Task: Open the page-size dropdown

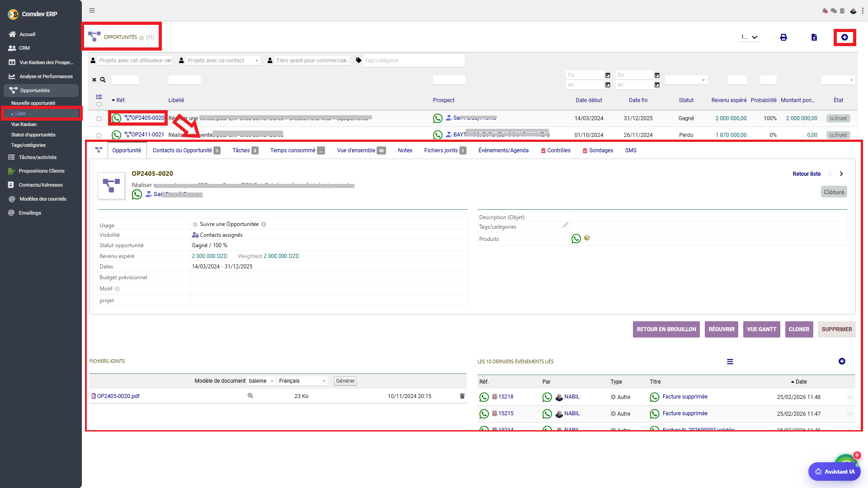Action: click(749, 38)
